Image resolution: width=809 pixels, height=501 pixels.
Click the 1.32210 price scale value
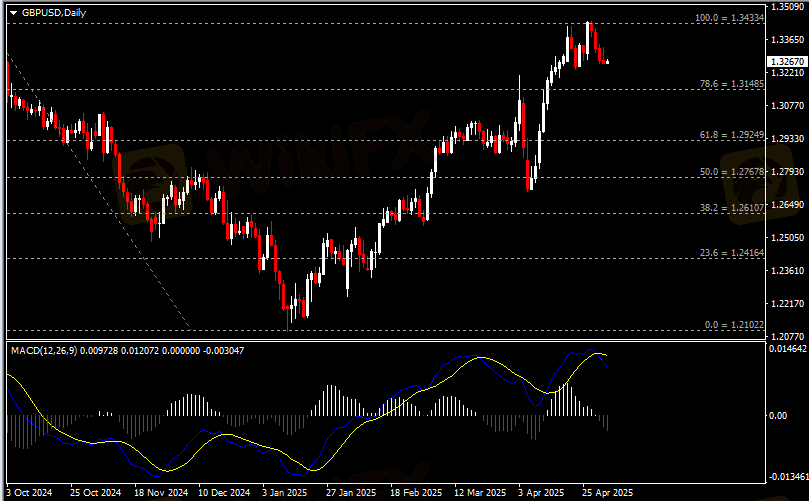pyautogui.click(x=787, y=73)
